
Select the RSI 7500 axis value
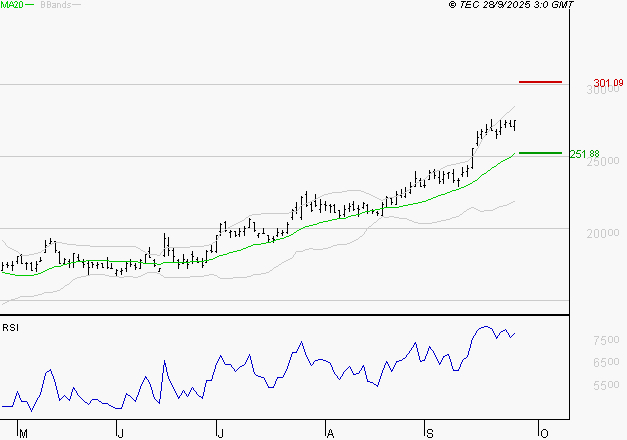606,340
